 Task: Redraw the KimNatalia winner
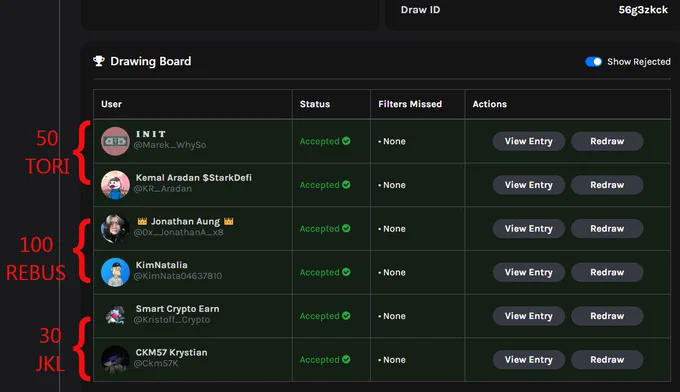tap(607, 272)
